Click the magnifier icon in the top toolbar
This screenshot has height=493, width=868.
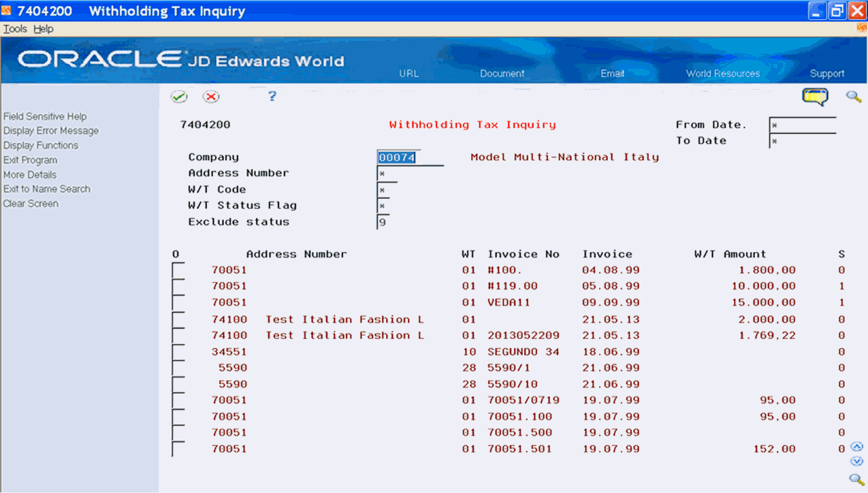854,97
